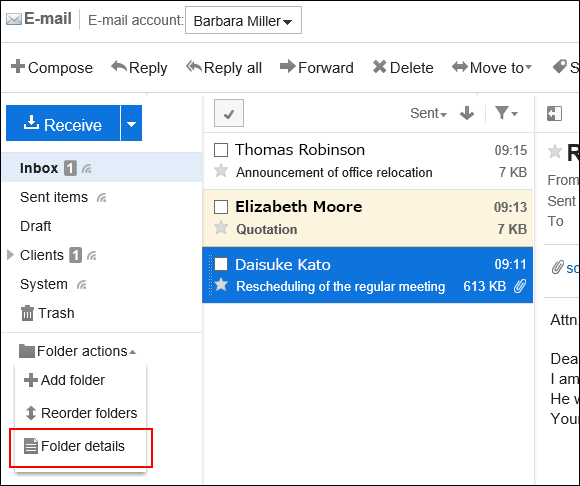Delete the selected e-mail
This screenshot has height=486, width=580.
click(403, 68)
